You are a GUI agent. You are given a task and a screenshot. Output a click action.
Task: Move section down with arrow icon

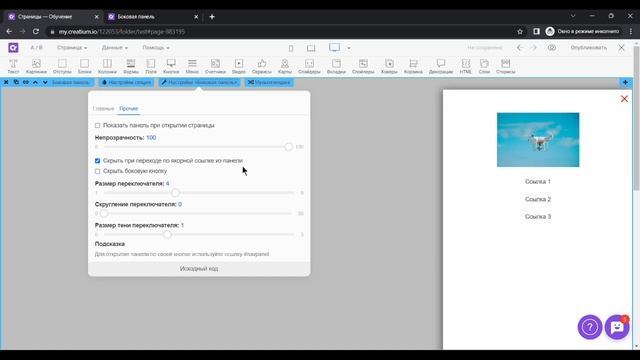pos(45,82)
